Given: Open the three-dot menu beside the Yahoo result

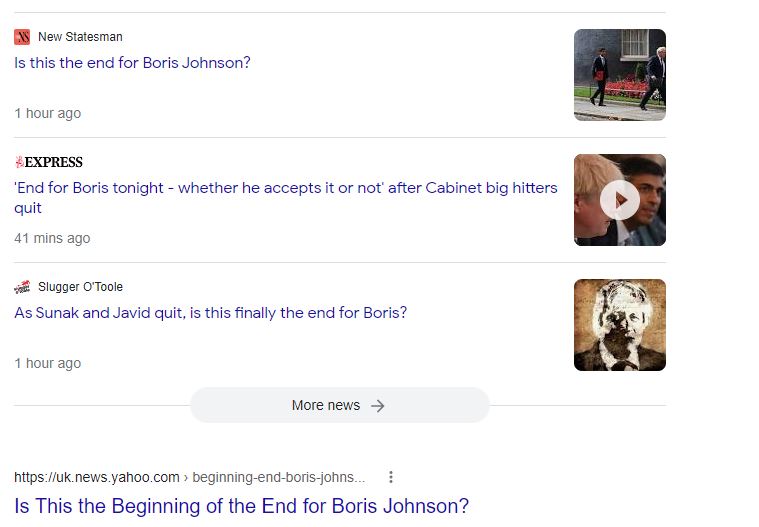Looking at the screenshot, I should point(391,477).
